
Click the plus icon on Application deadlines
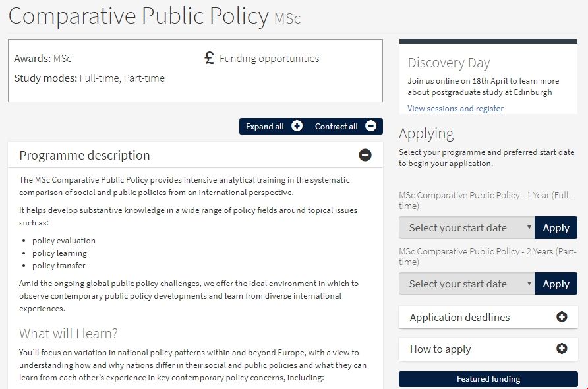pos(562,317)
